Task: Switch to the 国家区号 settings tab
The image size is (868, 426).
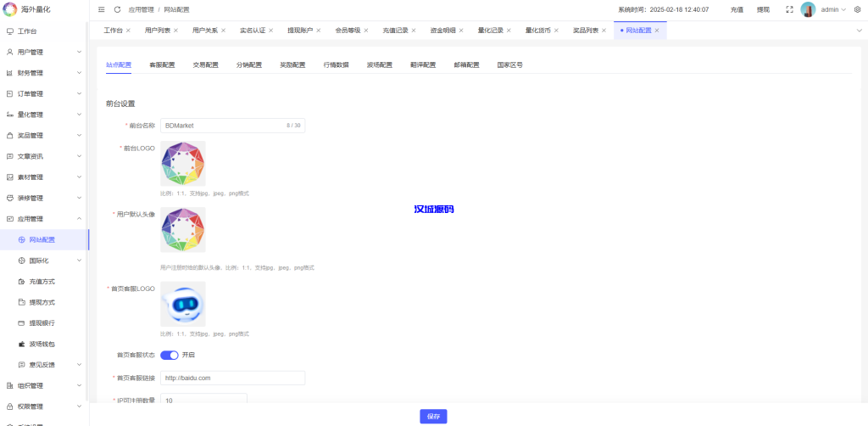Action: (x=509, y=64)
